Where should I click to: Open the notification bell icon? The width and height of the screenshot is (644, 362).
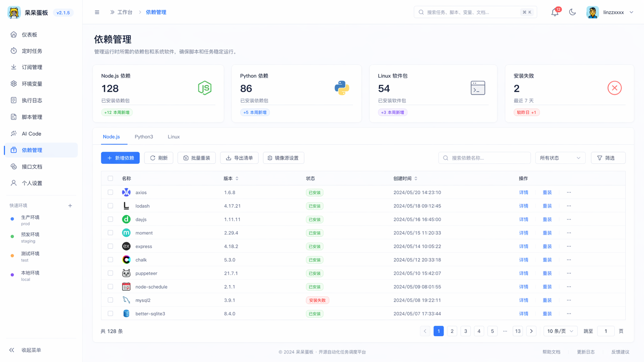pos(555,12)
